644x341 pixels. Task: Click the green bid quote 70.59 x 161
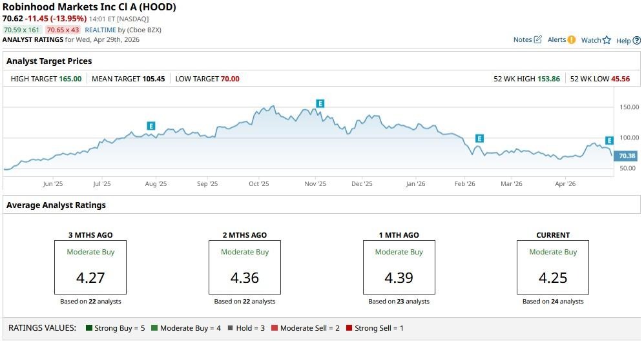[x=22, y=30]
